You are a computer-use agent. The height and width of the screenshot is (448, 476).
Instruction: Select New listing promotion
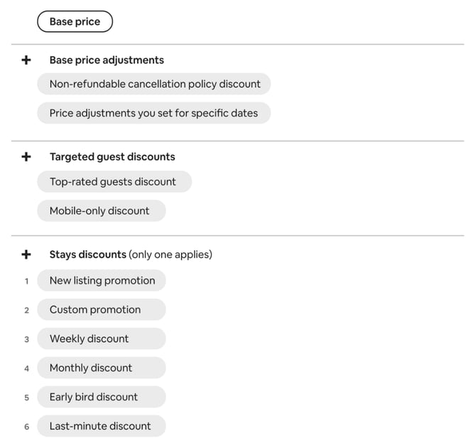coord(102,280)
